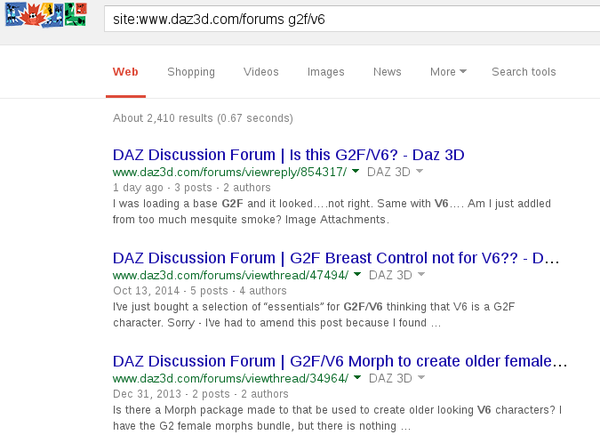Click the 'Is there a Morph package' snippet
Image resolution: width=600 pixels, height=435 pixels.
337,418
